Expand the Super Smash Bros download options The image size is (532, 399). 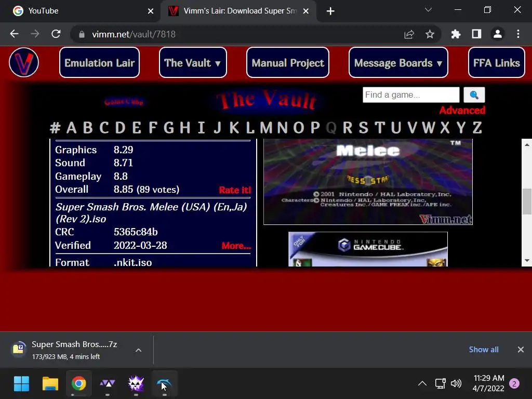[x=138, y=350]
